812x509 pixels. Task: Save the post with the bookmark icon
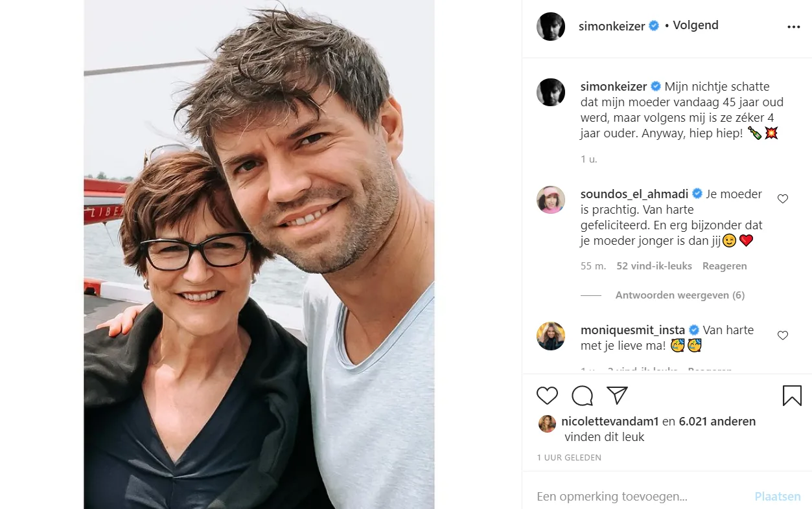point(792,396)
